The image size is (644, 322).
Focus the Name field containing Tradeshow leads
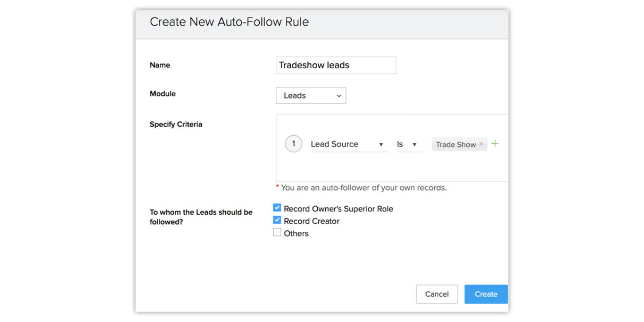coord(335,65)
